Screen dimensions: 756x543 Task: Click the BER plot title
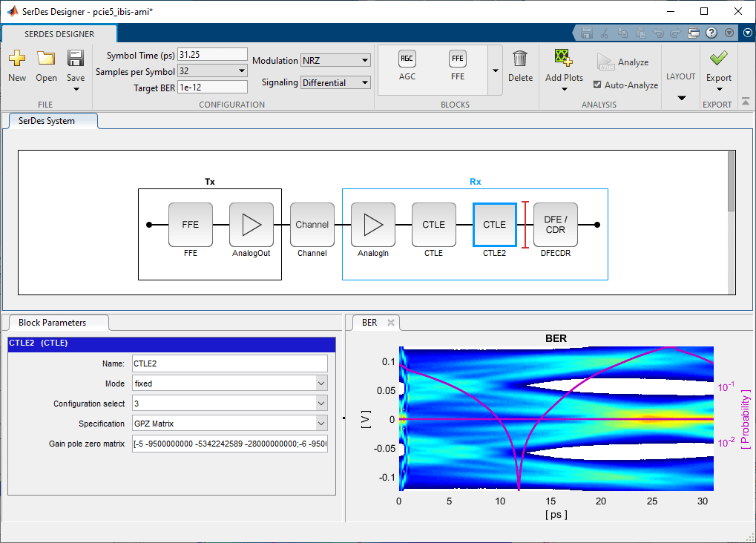(x=556, y=338)
